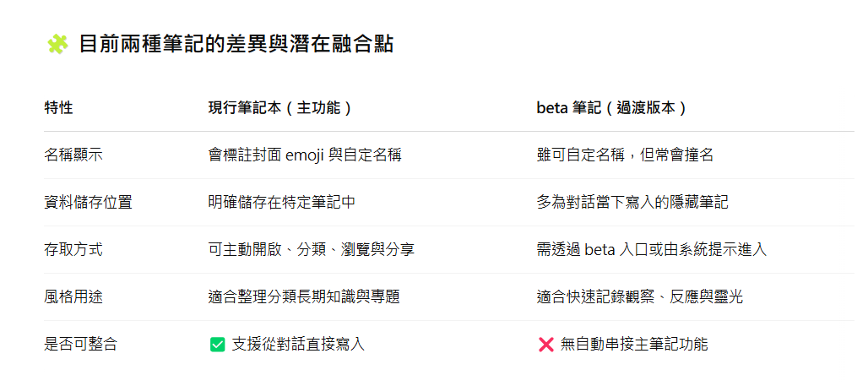Click the 是否可整合 row label

[x=81, y=345]
